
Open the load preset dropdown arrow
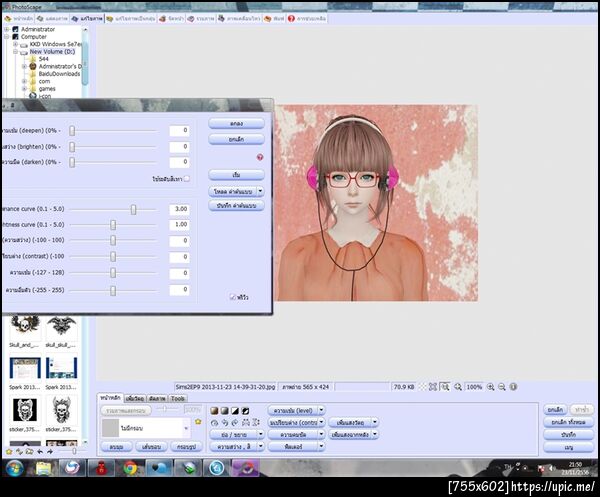(x=261, y=191)
